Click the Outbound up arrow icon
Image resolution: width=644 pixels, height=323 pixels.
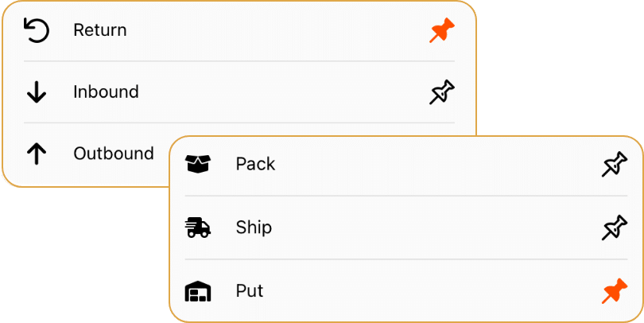37,154
